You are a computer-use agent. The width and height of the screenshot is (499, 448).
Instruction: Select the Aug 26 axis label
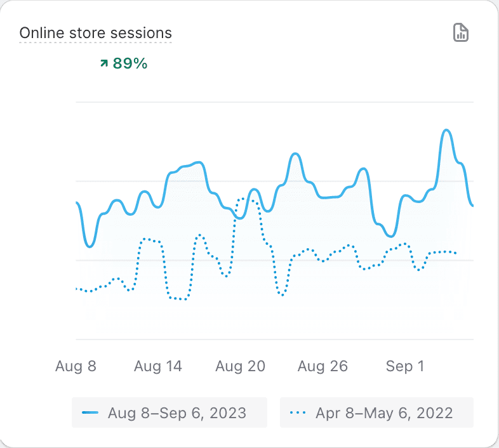click(323, 366)
